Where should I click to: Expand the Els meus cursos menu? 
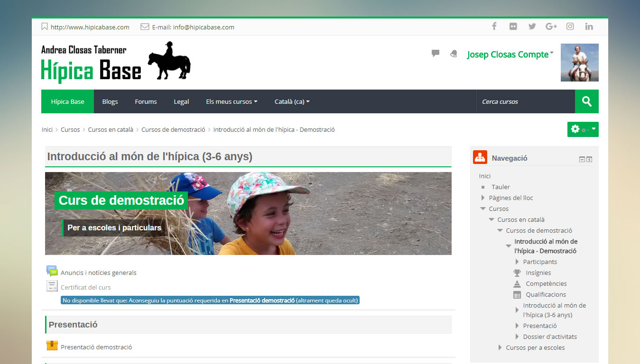coord(232,101)
